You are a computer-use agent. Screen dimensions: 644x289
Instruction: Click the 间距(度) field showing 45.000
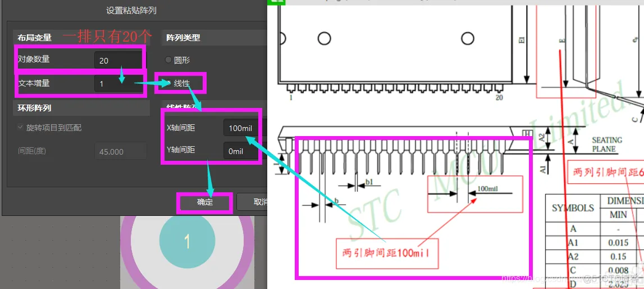click(121, 151)
